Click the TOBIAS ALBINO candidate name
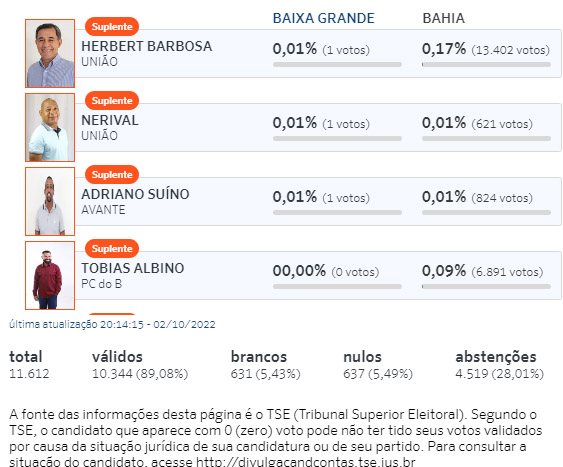The width and height of the screenshot is (563, 467). coord(132,268)
